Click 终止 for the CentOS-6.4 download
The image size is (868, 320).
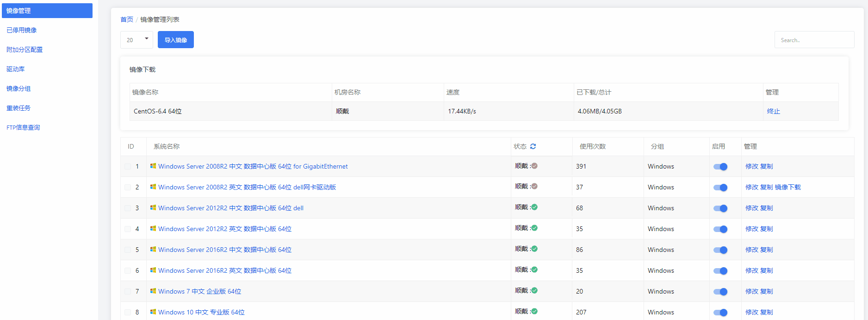774,111
